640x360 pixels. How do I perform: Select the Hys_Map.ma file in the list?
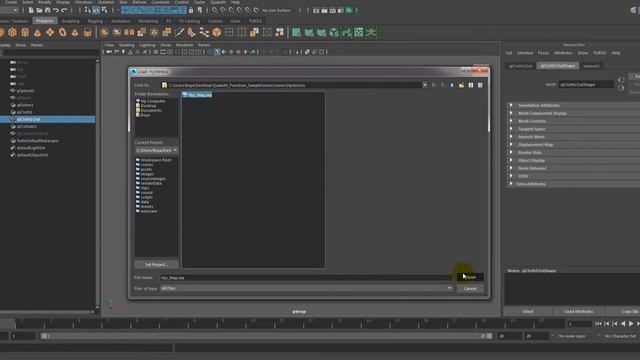tap(197, 95)
